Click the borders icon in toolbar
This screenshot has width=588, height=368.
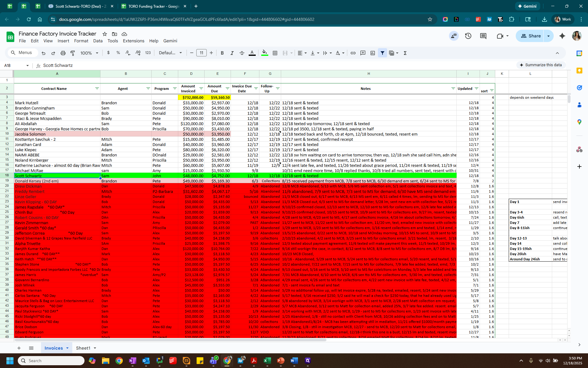coord(275,53)
